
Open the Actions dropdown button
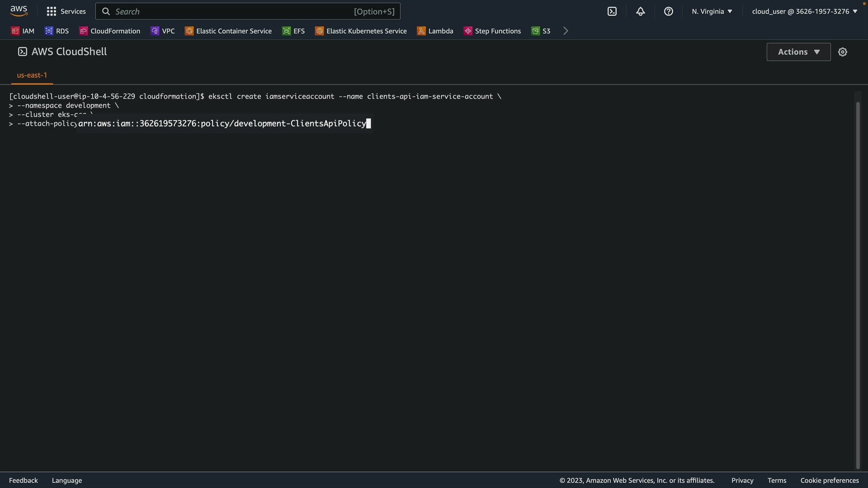798,52
